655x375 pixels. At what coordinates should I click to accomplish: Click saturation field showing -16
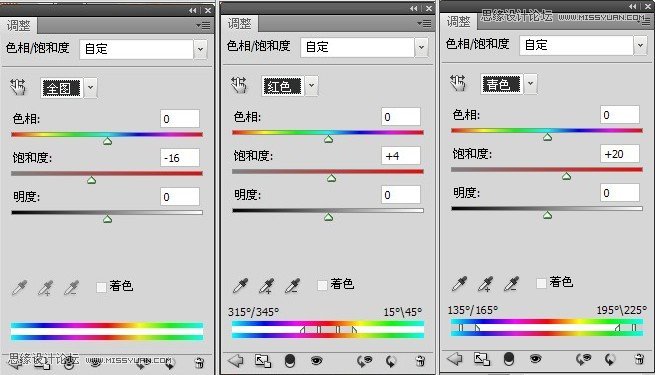point(180,158)
